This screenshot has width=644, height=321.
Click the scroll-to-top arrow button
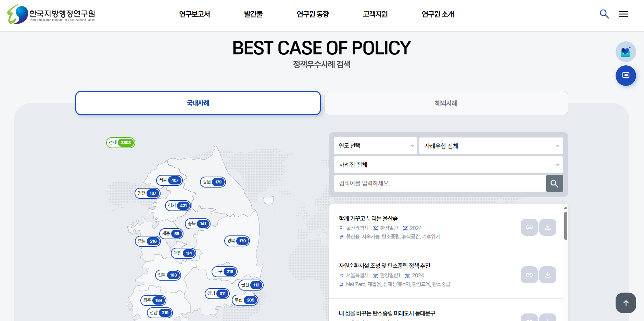point(626,303)
